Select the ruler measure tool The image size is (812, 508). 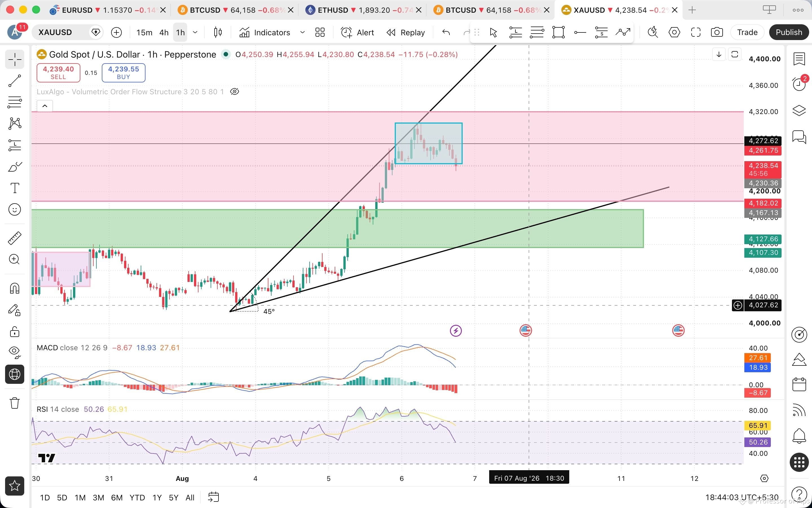click(15, 238)
